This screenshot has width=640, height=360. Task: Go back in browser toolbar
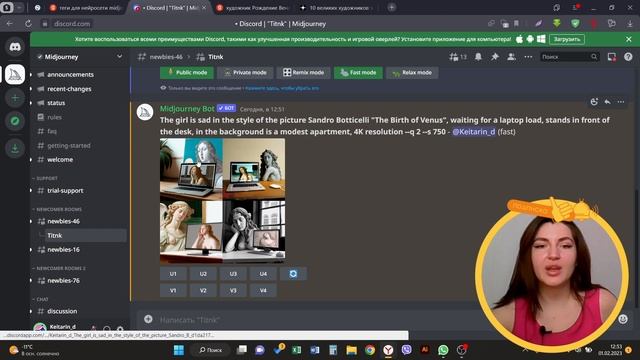(x=9, y=24)
